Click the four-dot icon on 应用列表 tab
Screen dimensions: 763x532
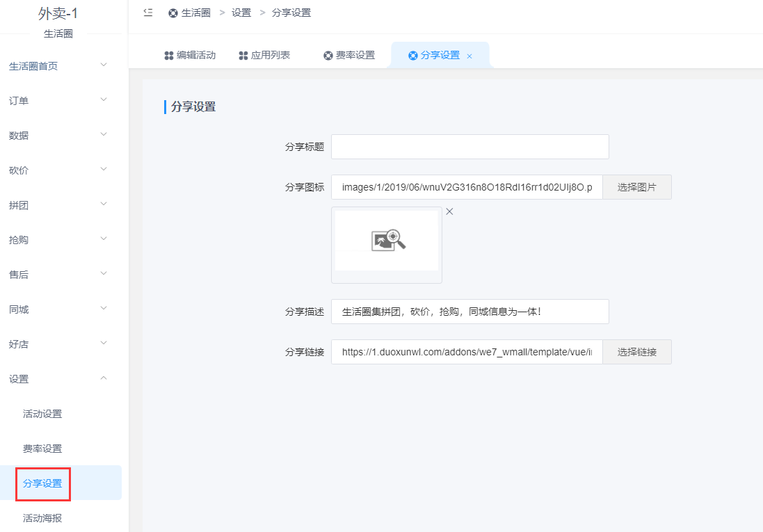(243, 56)
